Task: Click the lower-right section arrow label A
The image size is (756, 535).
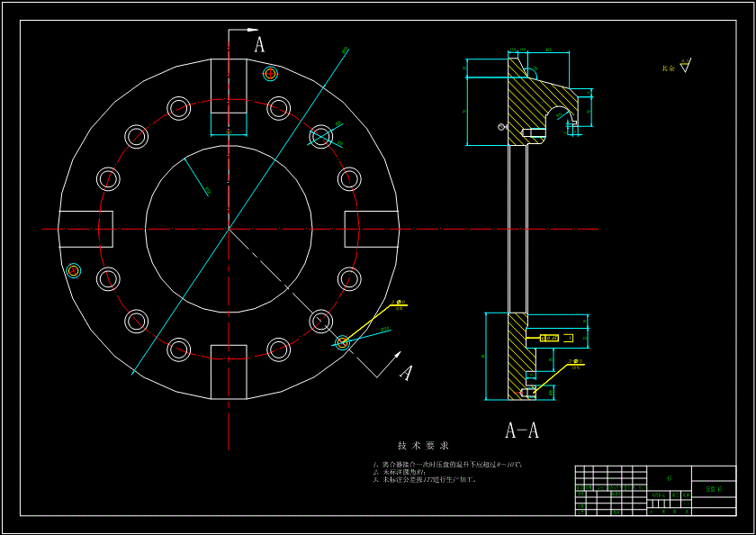Action: [407, 372]
